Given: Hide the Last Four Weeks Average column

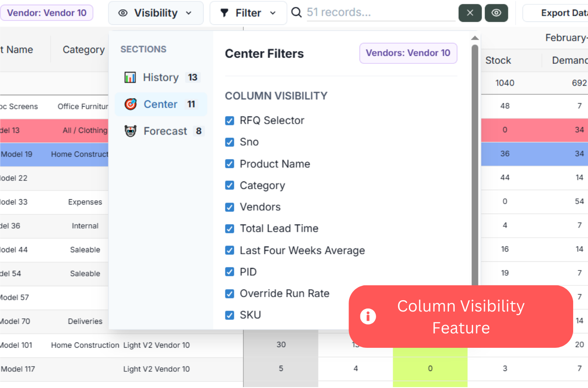Looking at the screenshot, I should pyautogui.click(x=229, y=250).
